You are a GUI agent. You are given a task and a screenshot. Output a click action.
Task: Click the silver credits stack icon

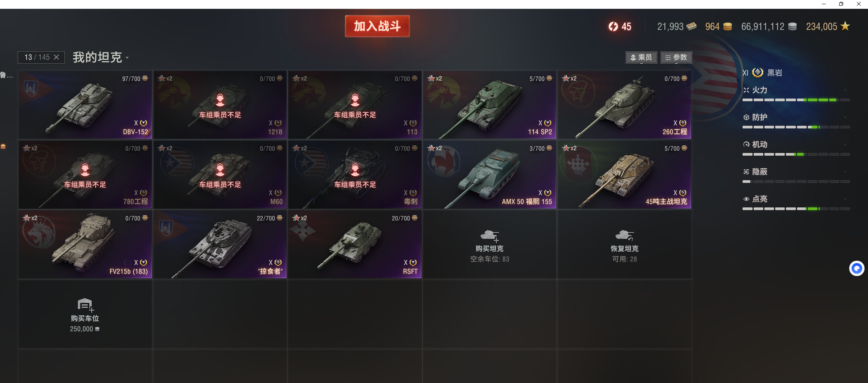pos(792,26)
